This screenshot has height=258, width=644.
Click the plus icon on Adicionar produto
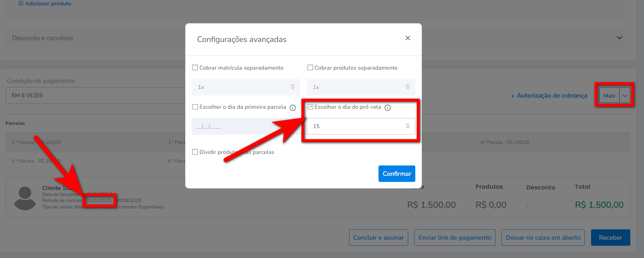coord(21,4)
